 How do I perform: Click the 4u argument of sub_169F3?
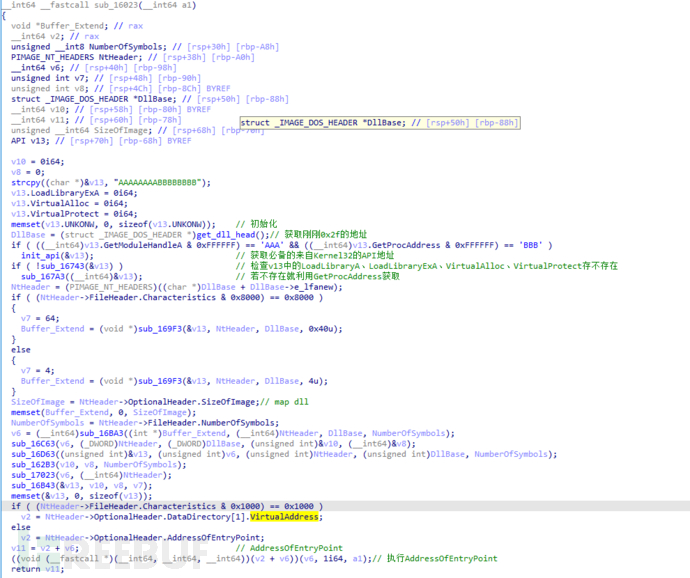coord(313,381)
